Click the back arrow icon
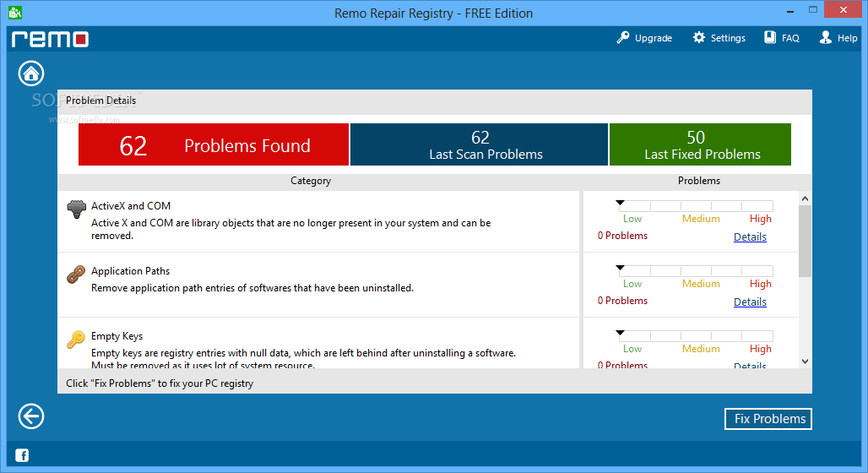The image size is (868, 473). click(31, 416)
